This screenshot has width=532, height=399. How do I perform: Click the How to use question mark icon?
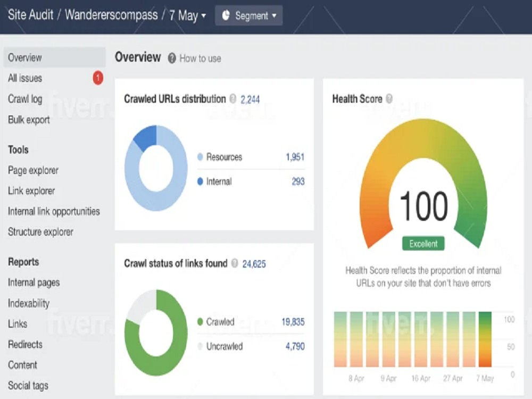click(172, 59)
